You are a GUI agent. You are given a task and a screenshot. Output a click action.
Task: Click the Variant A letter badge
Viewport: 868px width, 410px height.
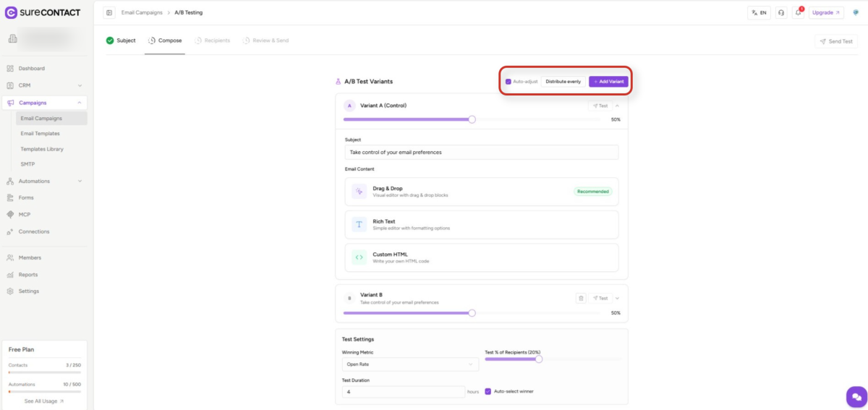pyautogui.click(x=349, y=106)
